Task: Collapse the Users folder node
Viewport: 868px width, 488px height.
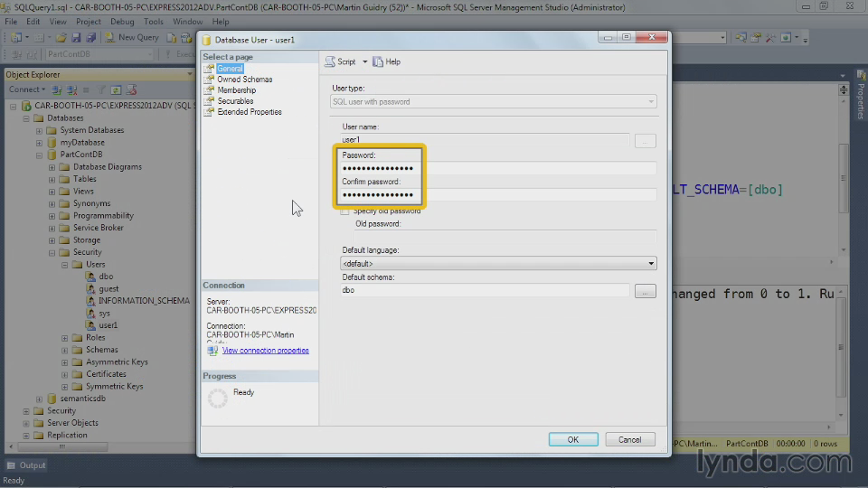Action: 64,265
